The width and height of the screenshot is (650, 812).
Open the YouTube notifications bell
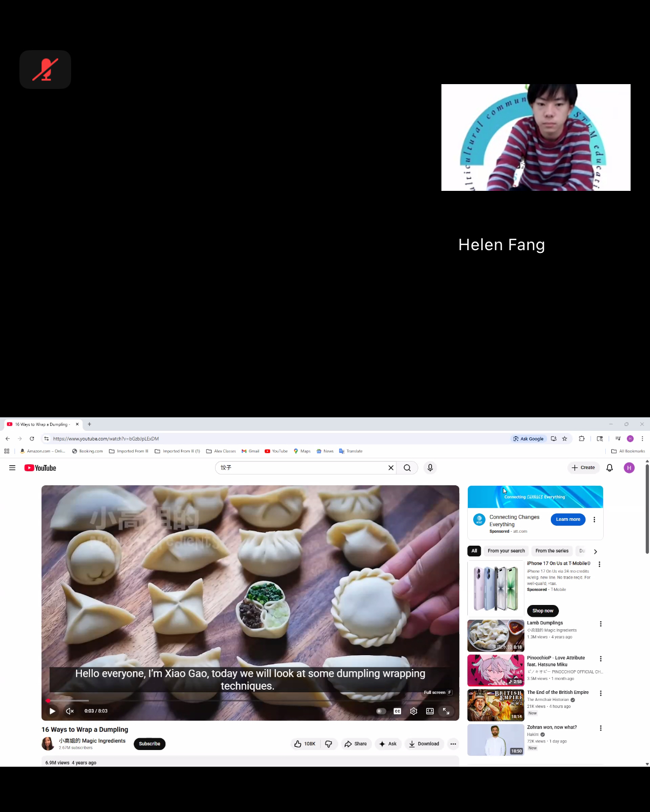pos(610,468)
